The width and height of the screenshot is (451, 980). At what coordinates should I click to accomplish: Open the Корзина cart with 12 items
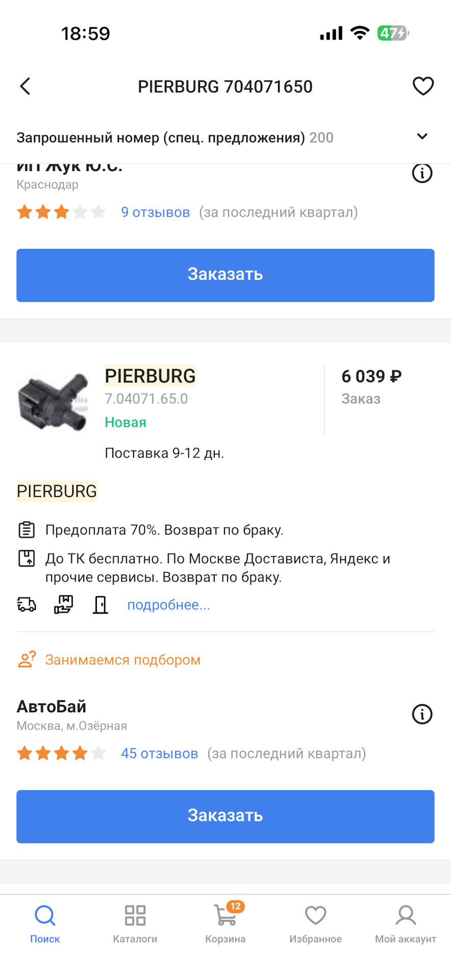tap(225, 924)
